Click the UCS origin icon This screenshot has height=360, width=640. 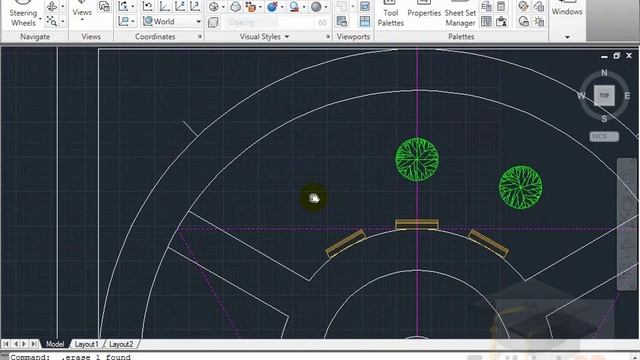164,6
